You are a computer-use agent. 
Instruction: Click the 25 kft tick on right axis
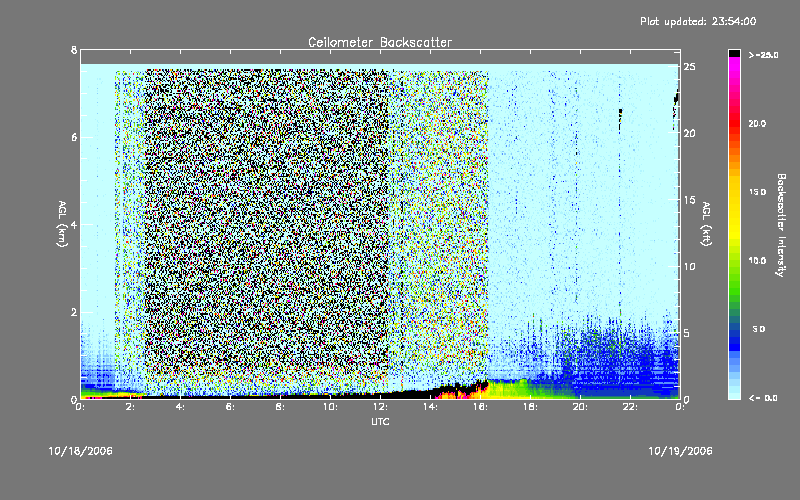click(x=689, y=67)
